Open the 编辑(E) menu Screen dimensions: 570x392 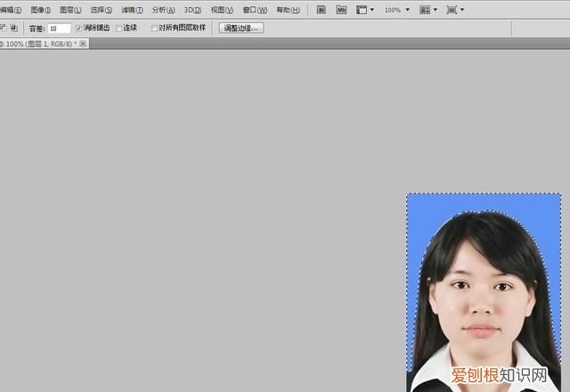(x=11, y=10)
